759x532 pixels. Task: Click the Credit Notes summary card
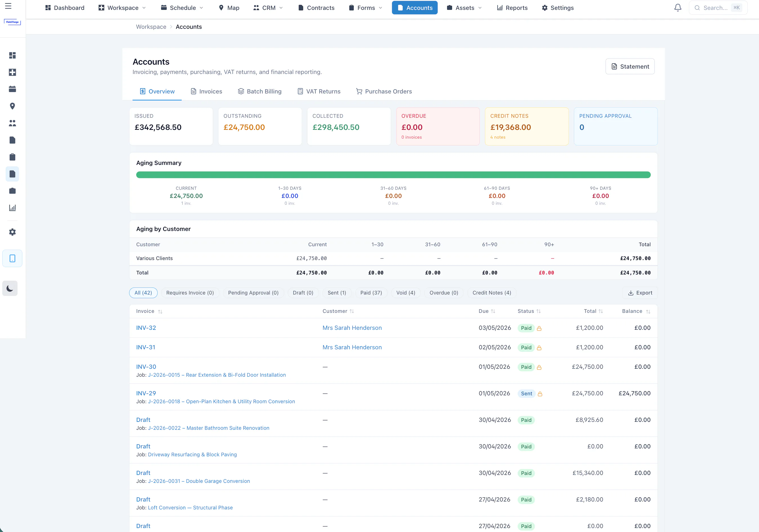click(527, 126)
